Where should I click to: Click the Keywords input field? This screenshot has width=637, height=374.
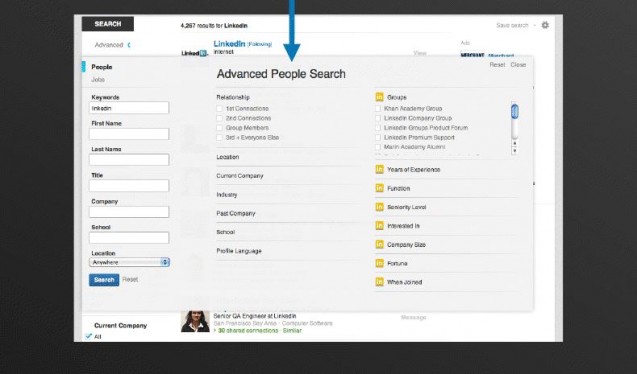click(129, 108)
